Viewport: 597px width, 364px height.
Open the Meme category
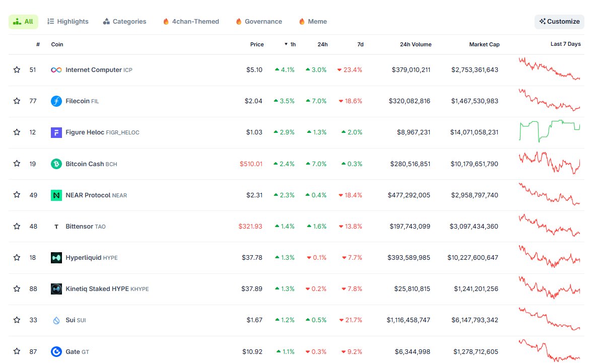tap(313, 22)
